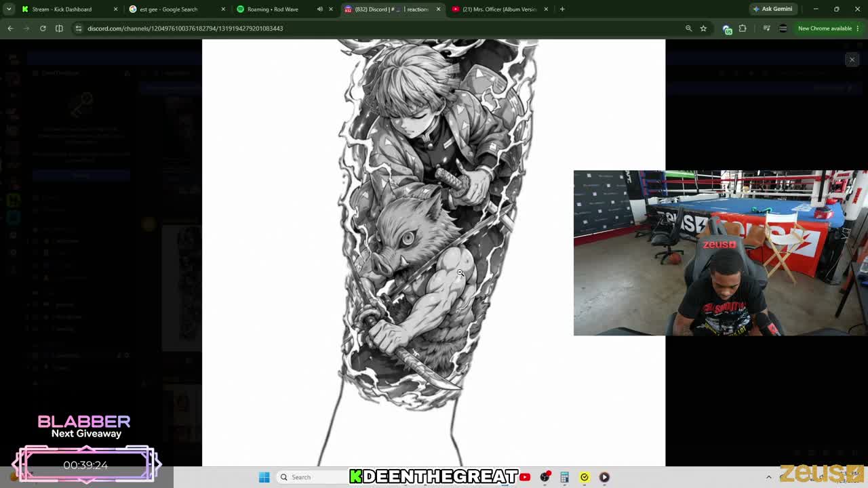This screenshot has height=488, width=868.
Task: Open the Chrome side panel icon
Action: (x=59, y=28)
